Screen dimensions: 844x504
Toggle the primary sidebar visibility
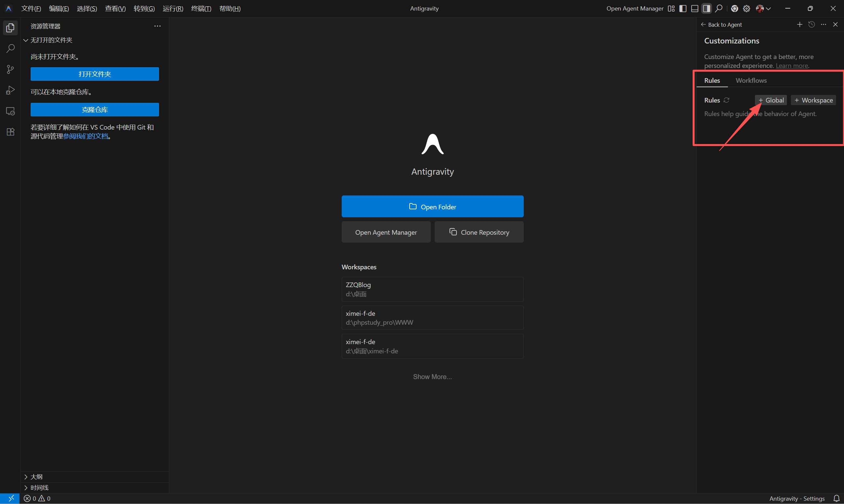click(683, 9)
